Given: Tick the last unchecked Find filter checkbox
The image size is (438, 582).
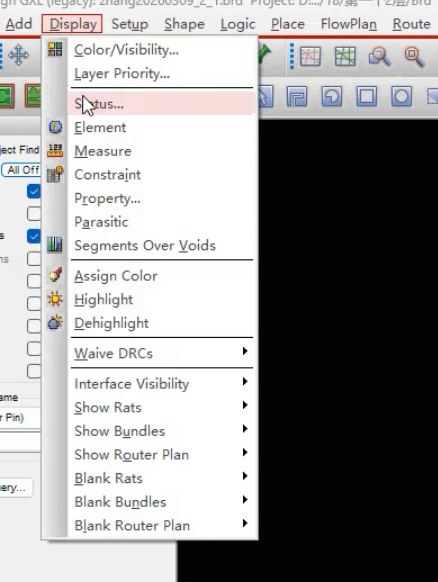Looking at the screenshot, I should tap(33, 371).
